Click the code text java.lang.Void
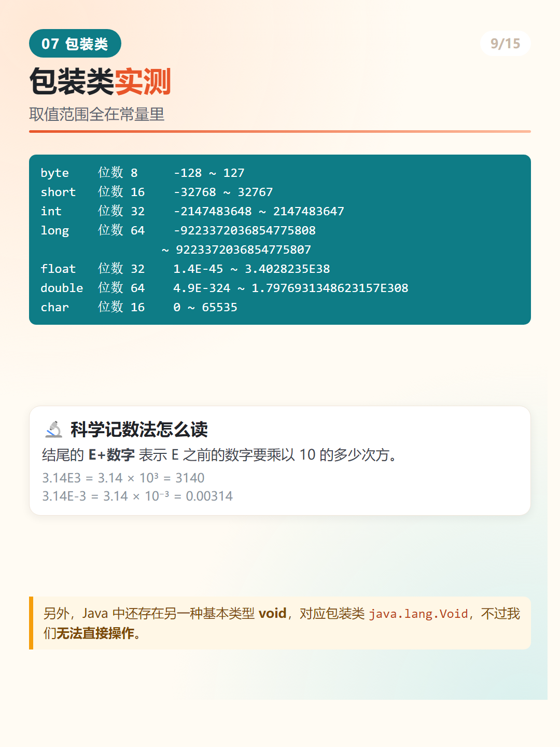The width and height of the screenshot is (560, 747). [x=418, y=614]
